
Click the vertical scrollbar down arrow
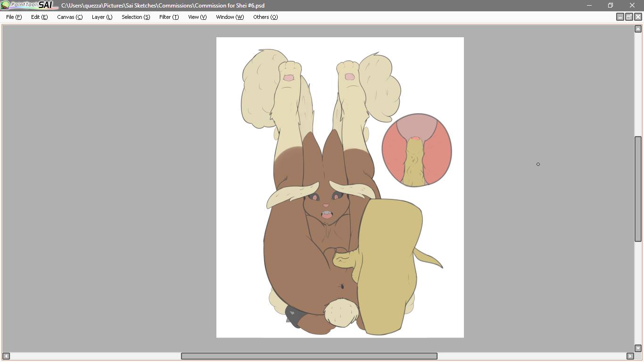(x=638, y=348)
